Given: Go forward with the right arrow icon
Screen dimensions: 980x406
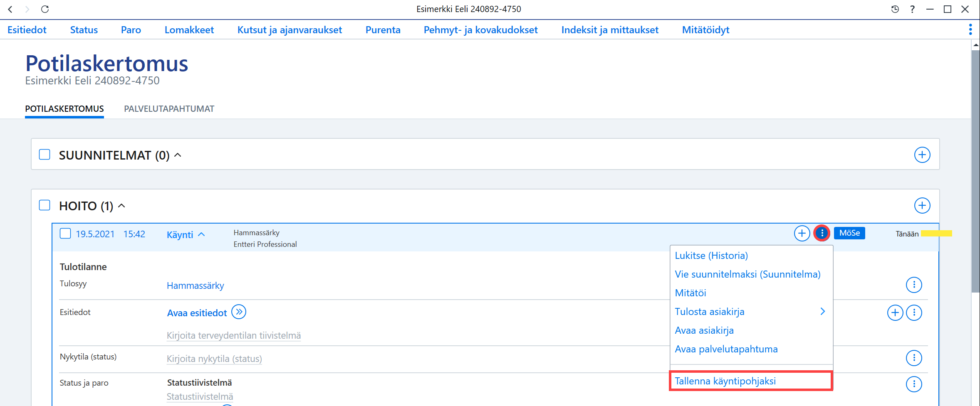Looking at the screenshot, I should 27,9.
